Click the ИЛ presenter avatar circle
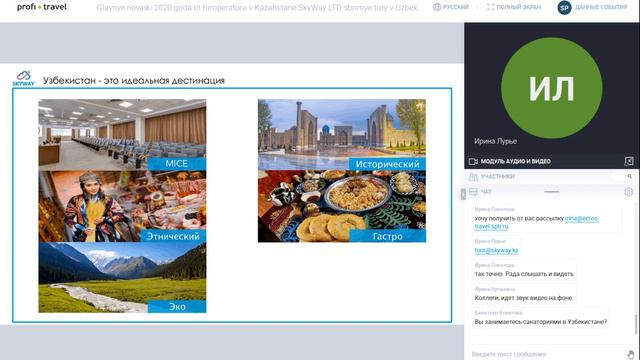This screenshot has width=640, height=360. click(551, 88)
